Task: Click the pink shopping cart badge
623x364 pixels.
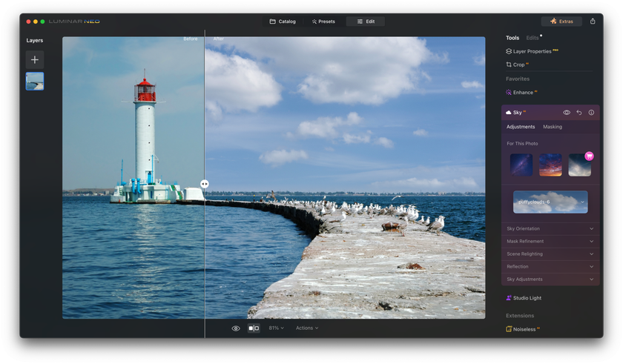Action: coord(589,156)
